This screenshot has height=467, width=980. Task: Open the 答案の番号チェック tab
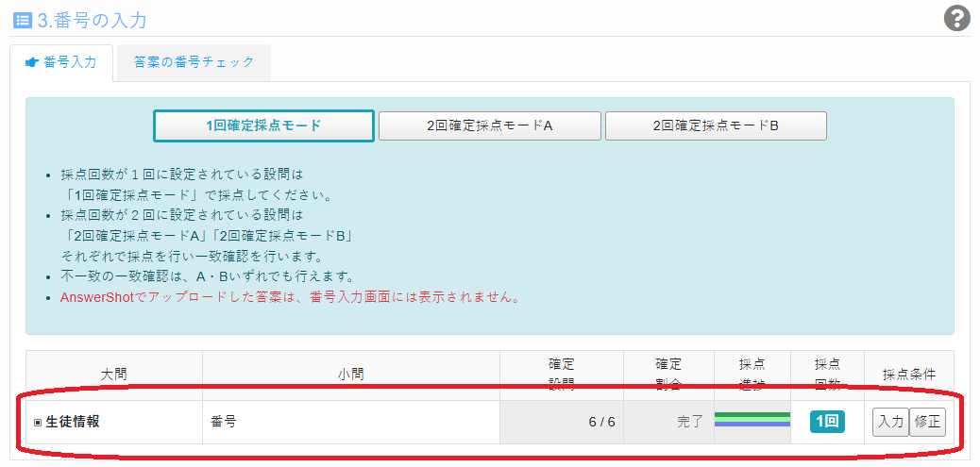[194, 62]
